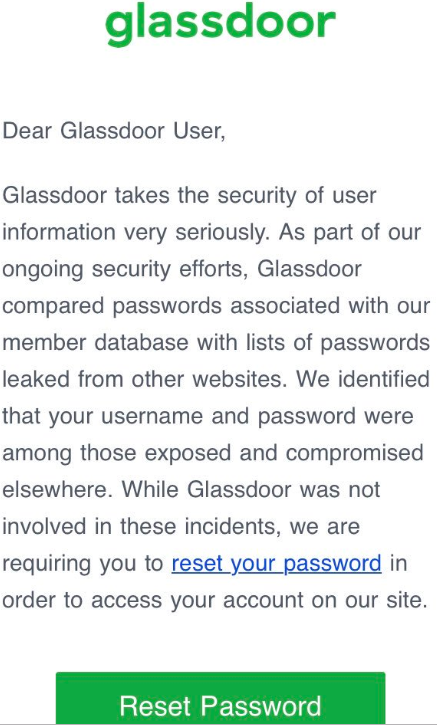Click the text 'information very seriously'
The width and height of the screenshot is (437, 725).
135,233
